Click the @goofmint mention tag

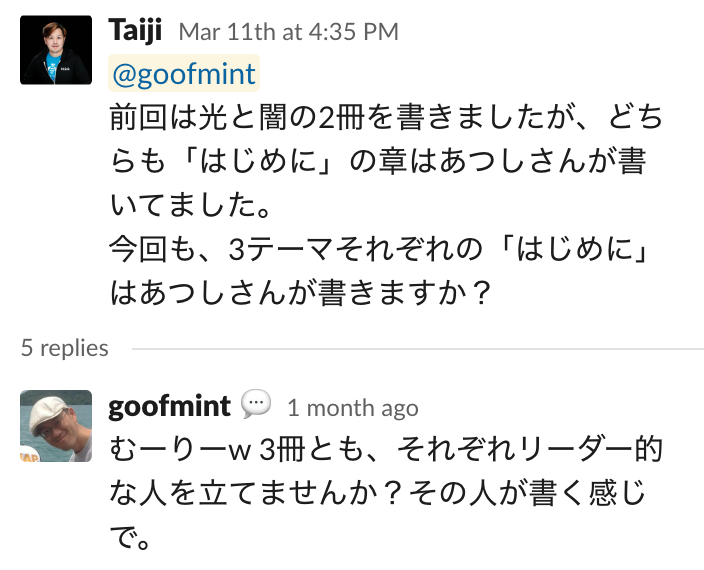(x=184, y=74)
